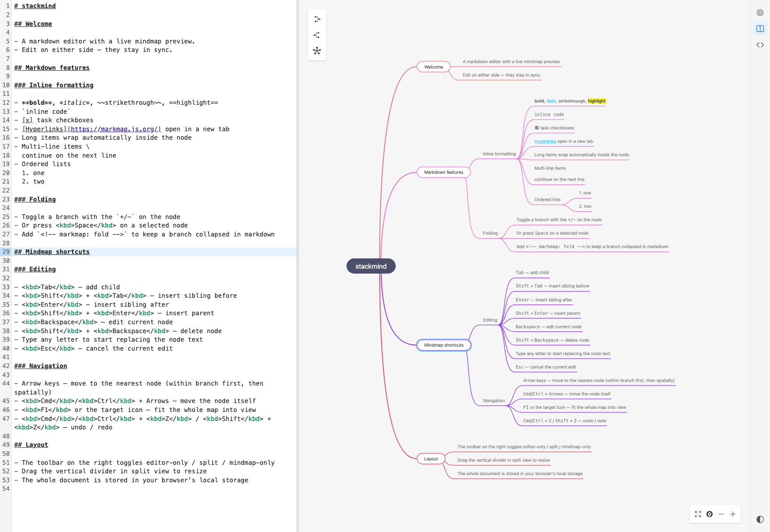770x532 pixels.
Task: Click 'Drag the vertical divider' mindmap node
Action: pyautogui.click(x=503, y=460)
